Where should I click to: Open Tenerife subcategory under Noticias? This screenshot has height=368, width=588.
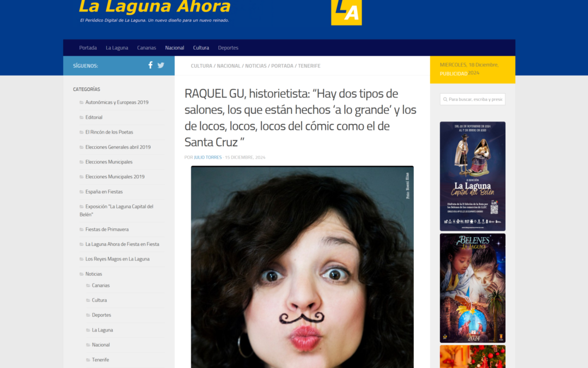click(101, 360)
